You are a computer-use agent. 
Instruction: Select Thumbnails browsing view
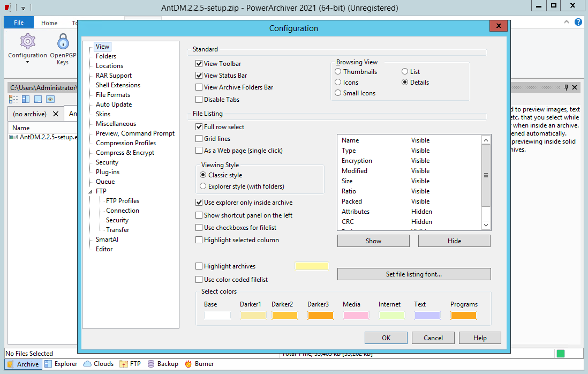tap(338, 71)
